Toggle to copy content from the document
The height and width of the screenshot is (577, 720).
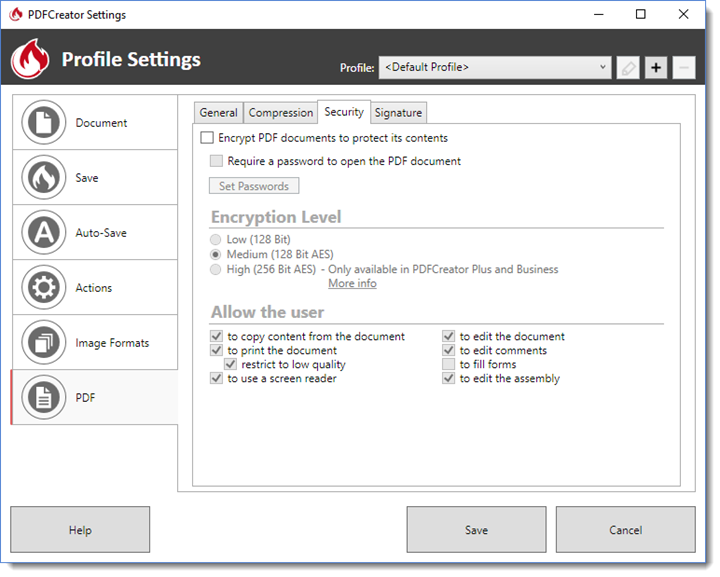(x=216, y=336)
